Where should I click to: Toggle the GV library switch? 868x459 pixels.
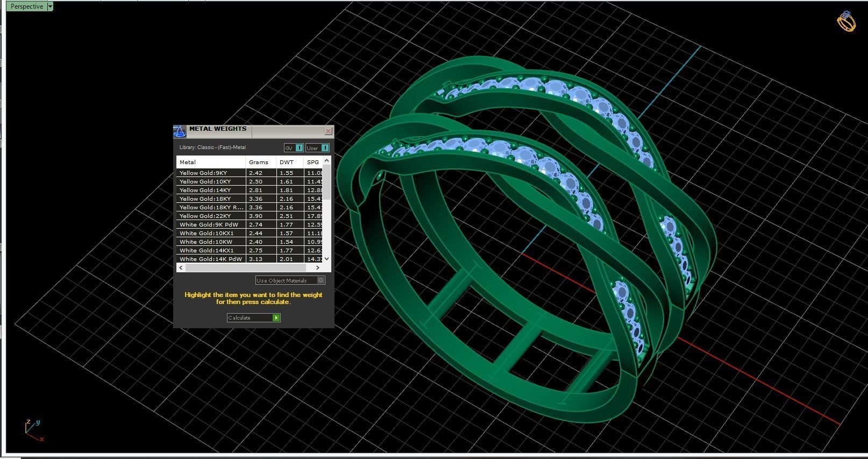pos(294,148)
